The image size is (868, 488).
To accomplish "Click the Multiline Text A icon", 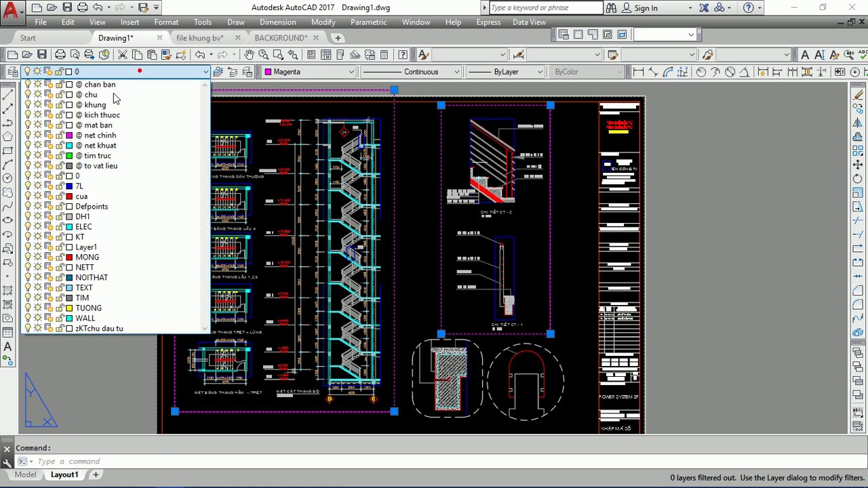I will [805, 54].
